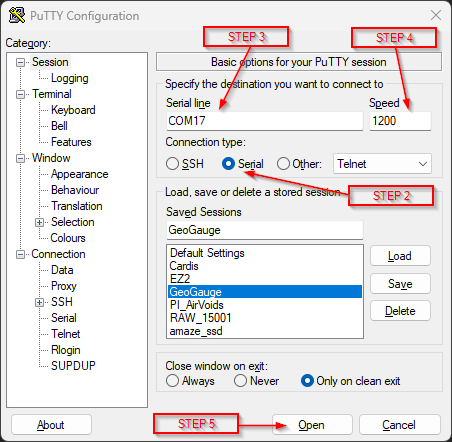452x442 pixels.
Task: Expand the Selection tree node
Action: tap(39, 222)
